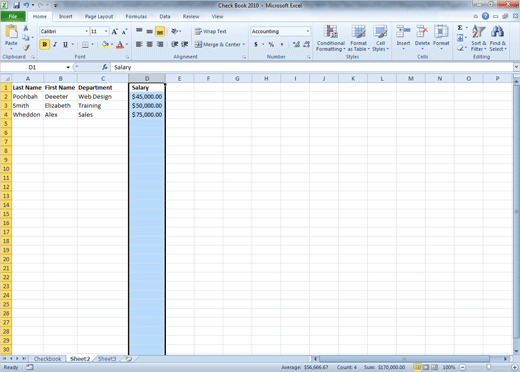Screen dimensions: 520x372
Task: Click Decrease Decimal icon
Action: [307, 44]
